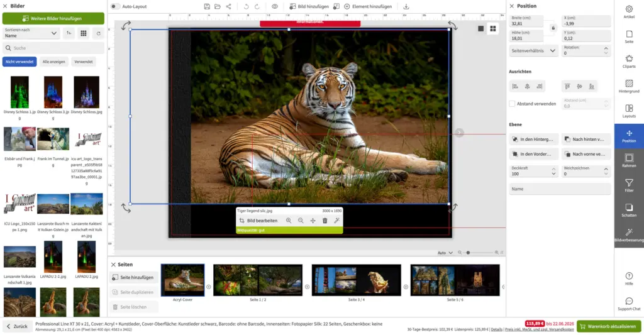
Task: Click the download icon in top toolbar
Action: tap(406, 6)
